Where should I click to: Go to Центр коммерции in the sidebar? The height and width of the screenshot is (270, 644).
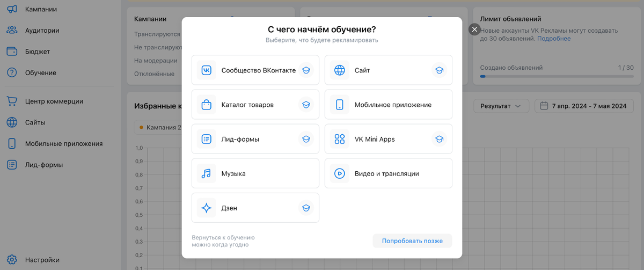54,101
